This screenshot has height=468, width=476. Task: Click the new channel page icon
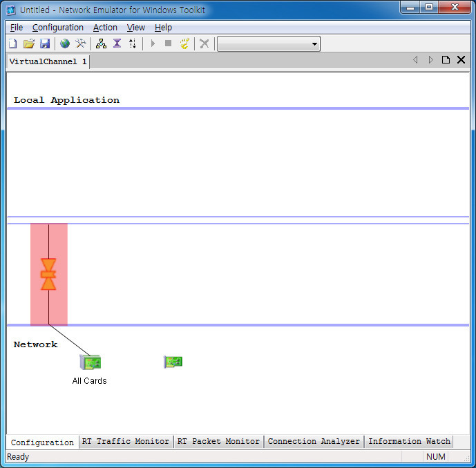tap(446, 60)
